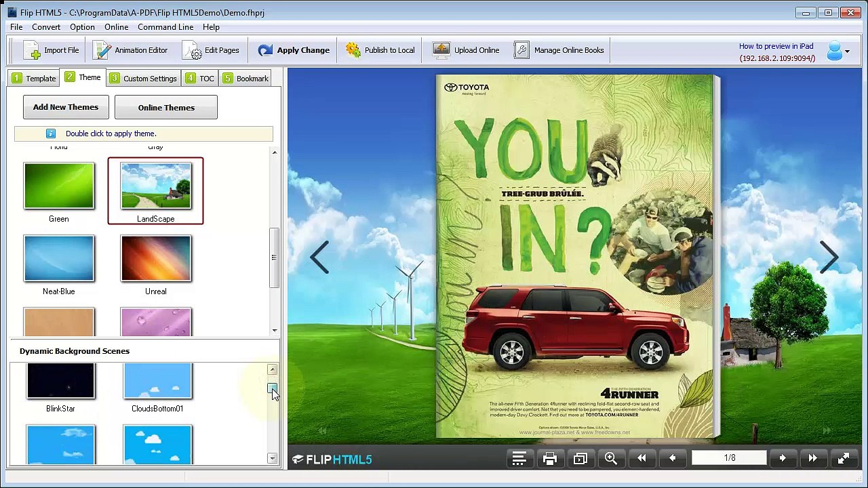
Task: Open the Option menu
Action: [x=82, y=27]
